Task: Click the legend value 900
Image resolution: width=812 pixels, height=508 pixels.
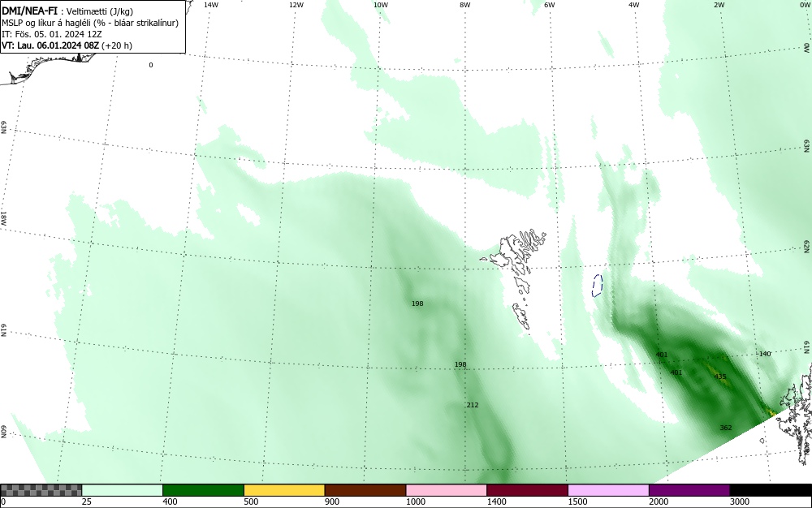Action: click(x=332, y=502)
